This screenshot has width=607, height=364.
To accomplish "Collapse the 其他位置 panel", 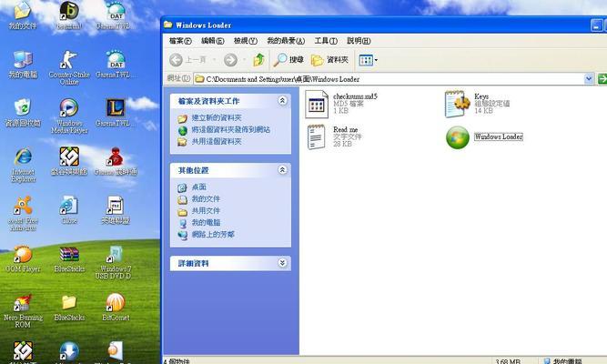I will [282, 169].
